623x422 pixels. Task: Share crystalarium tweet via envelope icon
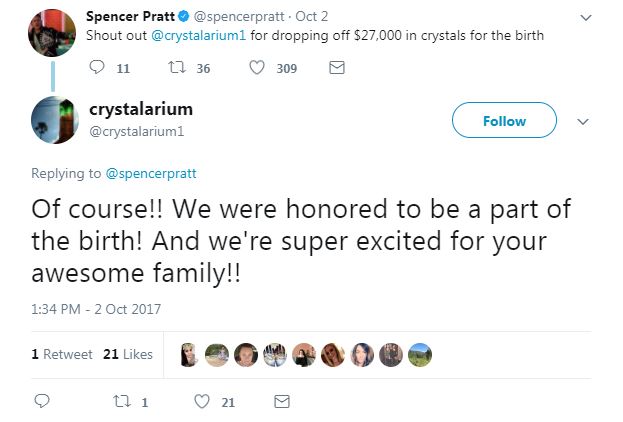pyautogui.click(x=282, y=401)
